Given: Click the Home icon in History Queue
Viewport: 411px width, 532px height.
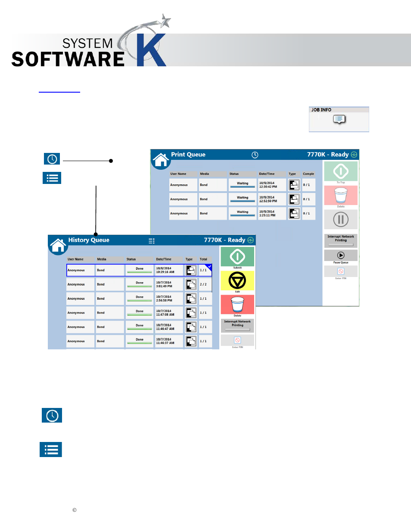Looking at the screenshot, I should (58, 246).
